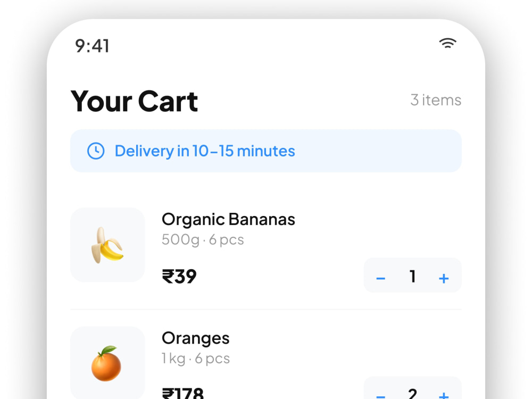Screen dimensions: 532x399
Task: Open the orange product thumbnail
Action: coord(107,363)
